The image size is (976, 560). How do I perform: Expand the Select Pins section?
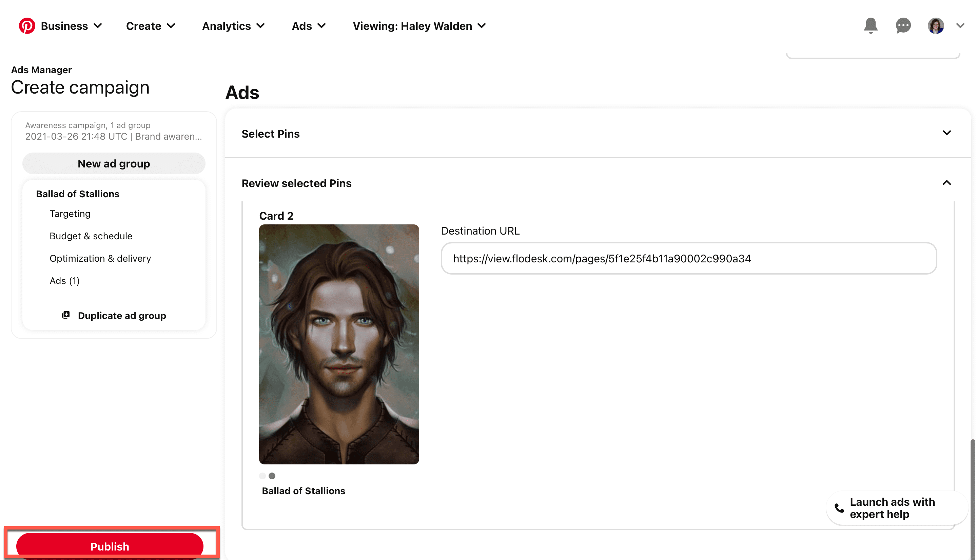tap(946, 133)
